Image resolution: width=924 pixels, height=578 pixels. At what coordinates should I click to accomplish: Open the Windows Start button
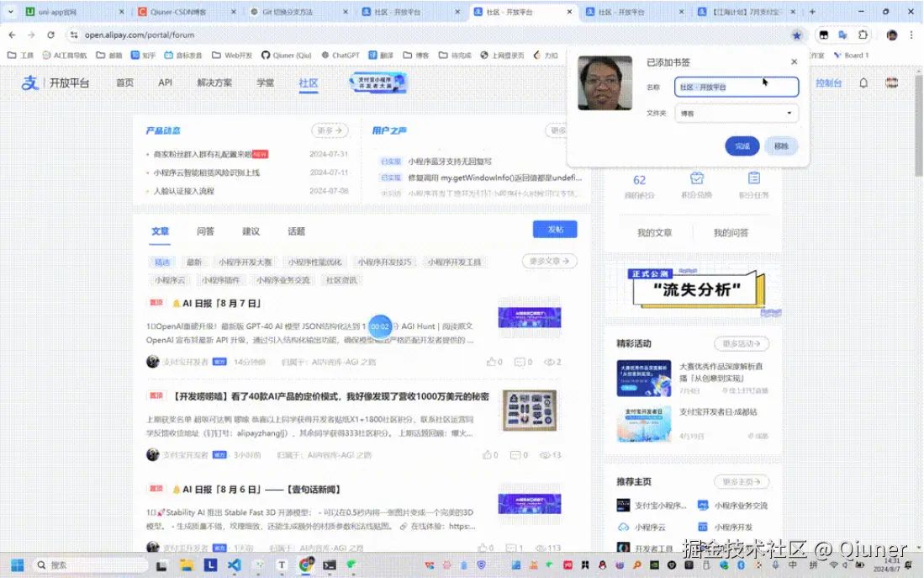pyautogui.click(x=17, y=565)
